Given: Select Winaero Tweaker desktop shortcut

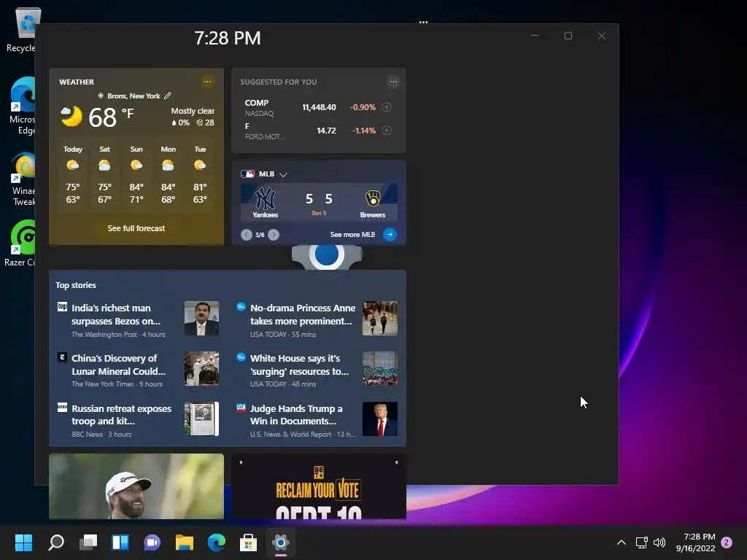Looking at the screenshot, I should 23,179.
